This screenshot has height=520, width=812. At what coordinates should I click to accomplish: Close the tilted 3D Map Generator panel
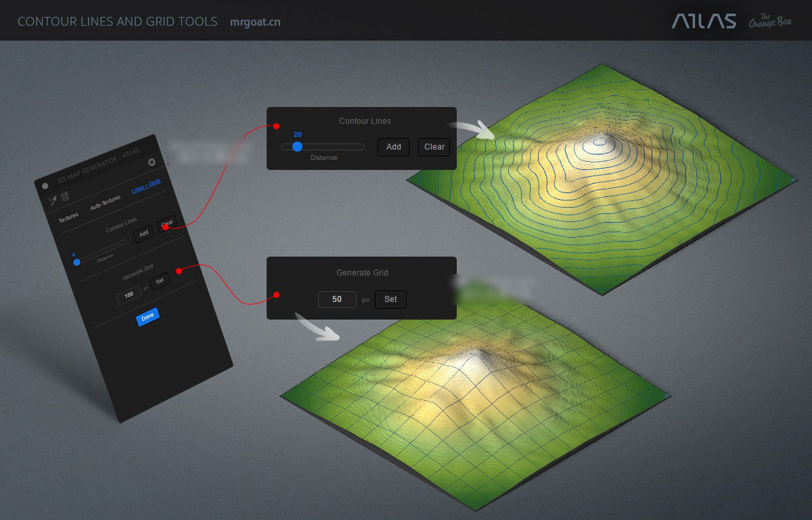click(x=152, y=162)
